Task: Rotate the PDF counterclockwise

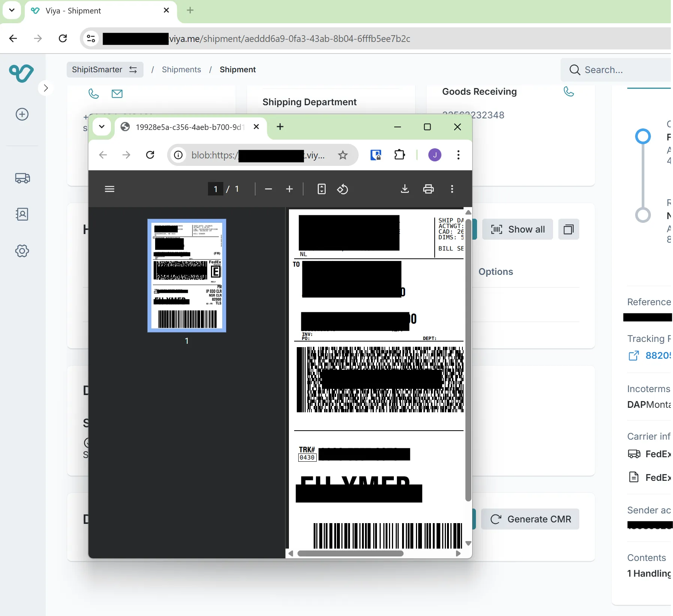Action: (x=342, y=189)
